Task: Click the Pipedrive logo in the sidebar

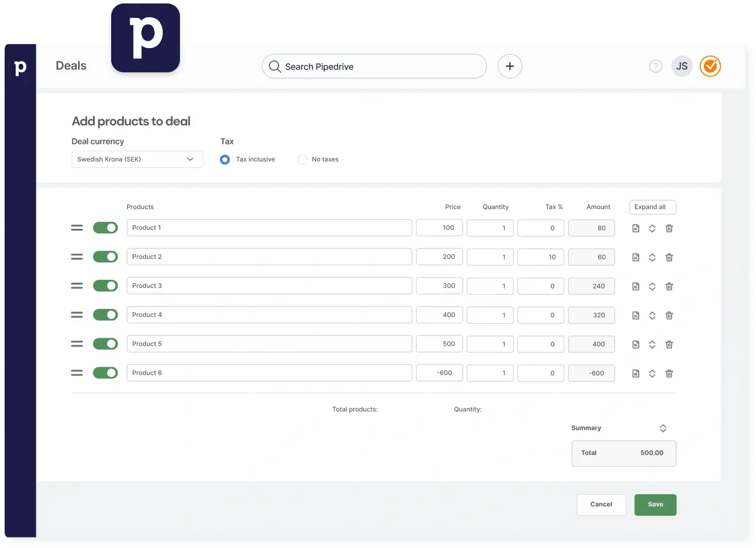Action: (x=20, y=68)
